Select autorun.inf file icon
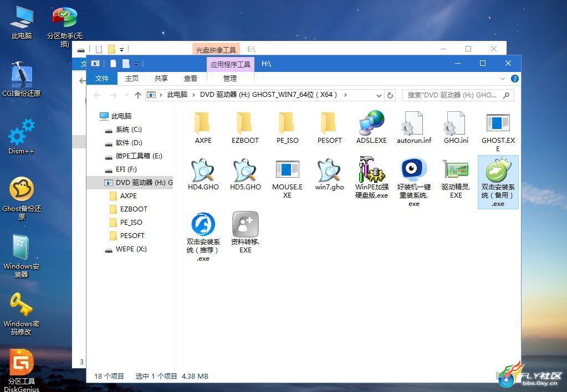The image size is (567, 392). coord(413,127)
